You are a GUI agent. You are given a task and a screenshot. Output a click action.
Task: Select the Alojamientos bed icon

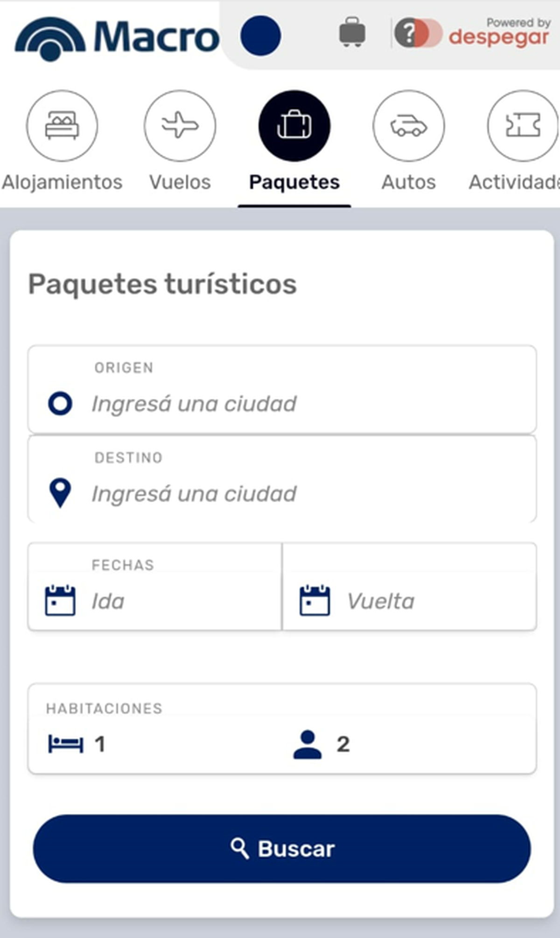(x=62, y=126)
